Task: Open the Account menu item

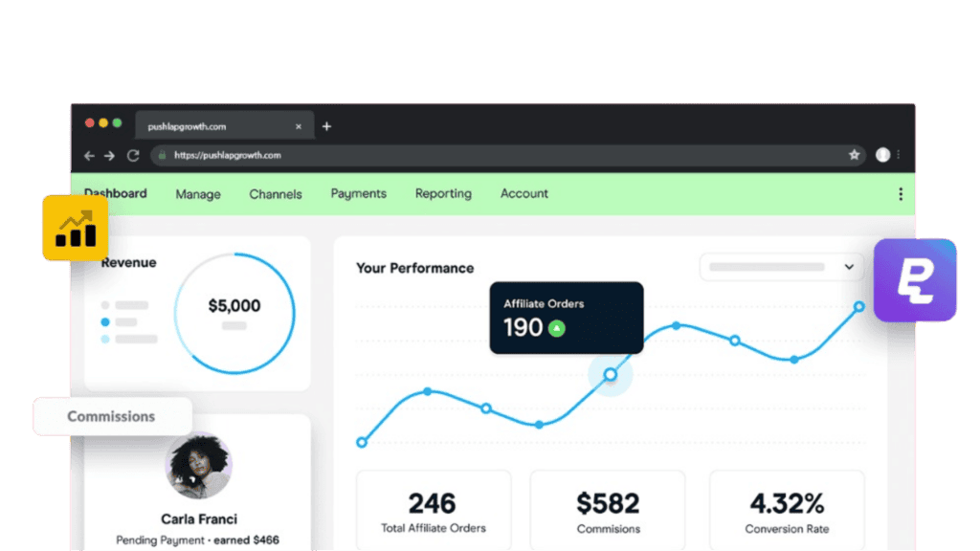Action: click(x=524, y=193)
